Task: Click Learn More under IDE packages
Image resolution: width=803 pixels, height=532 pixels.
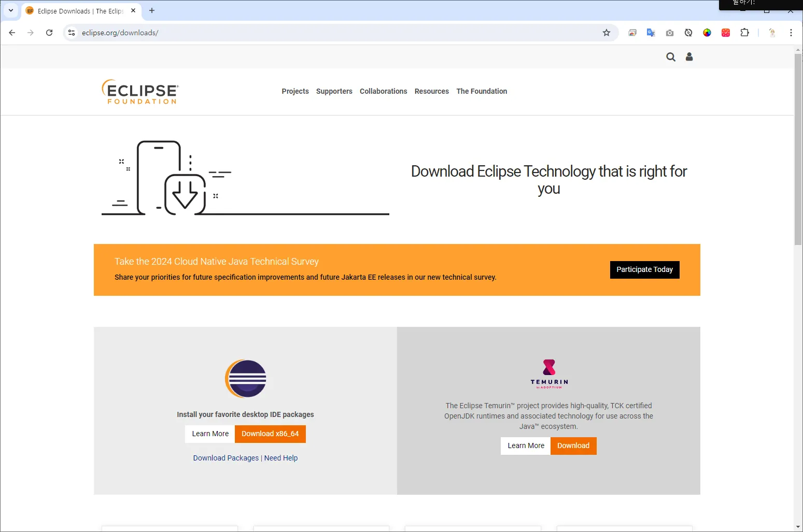Action: 210,434
